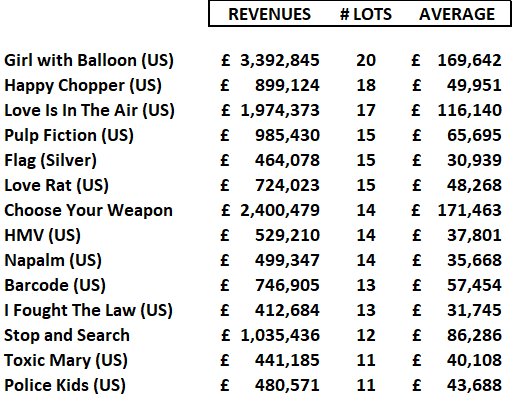
Task: Select Happy Chopper revenue 899,124
Action: tap(287, 85)
